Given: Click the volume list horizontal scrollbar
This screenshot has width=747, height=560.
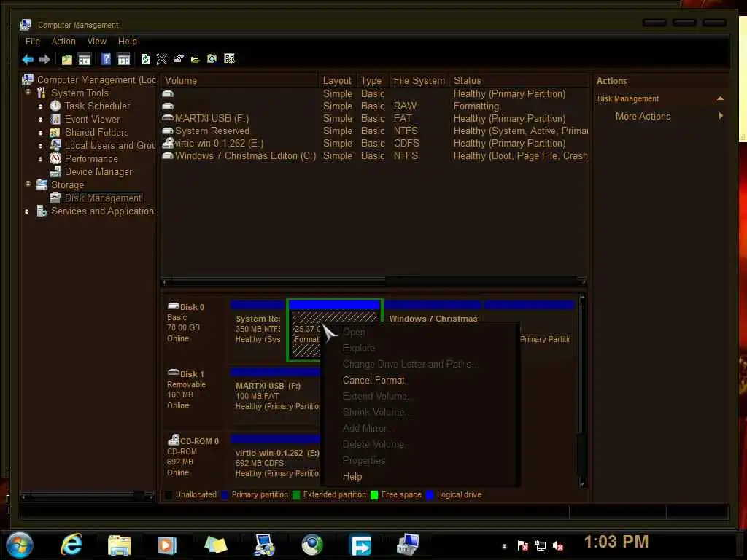Looking at the screenshot, I should 374,281.
